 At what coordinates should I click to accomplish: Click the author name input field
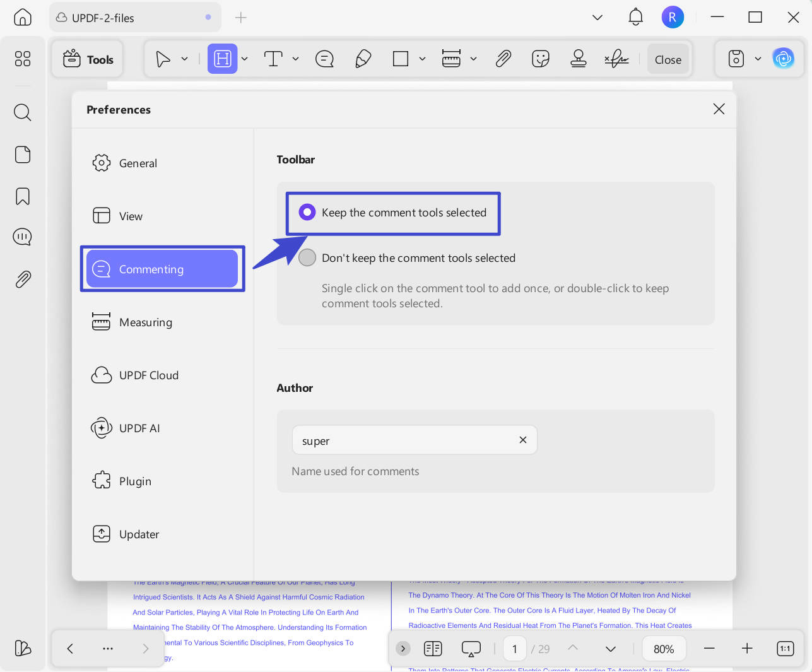click(415, 440)
